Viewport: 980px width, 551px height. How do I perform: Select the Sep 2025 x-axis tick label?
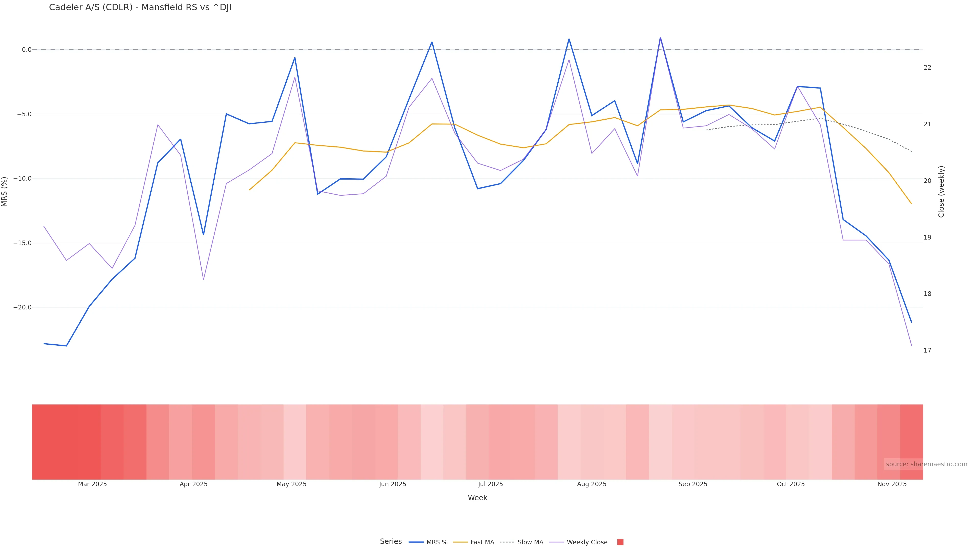[x=693, y=484]
